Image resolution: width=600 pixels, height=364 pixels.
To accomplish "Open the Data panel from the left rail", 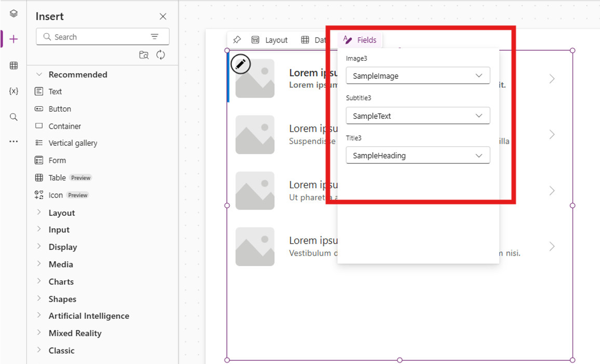I will (13, 66).
